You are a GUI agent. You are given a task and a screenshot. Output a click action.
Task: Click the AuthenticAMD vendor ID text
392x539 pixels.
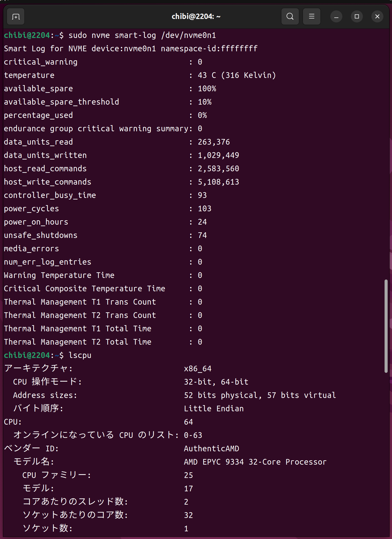click(x=211, y=449)
